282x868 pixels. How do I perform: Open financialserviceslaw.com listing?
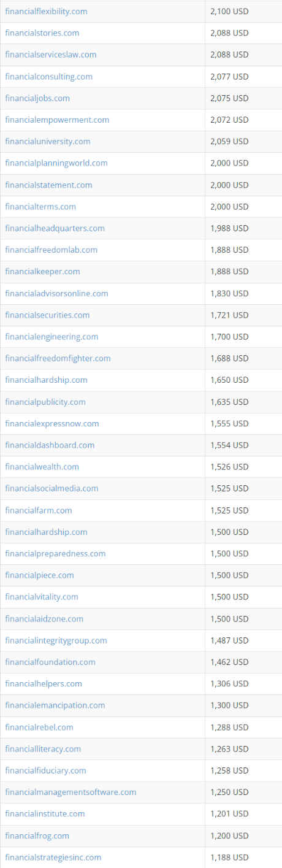[x=51, y=55]
